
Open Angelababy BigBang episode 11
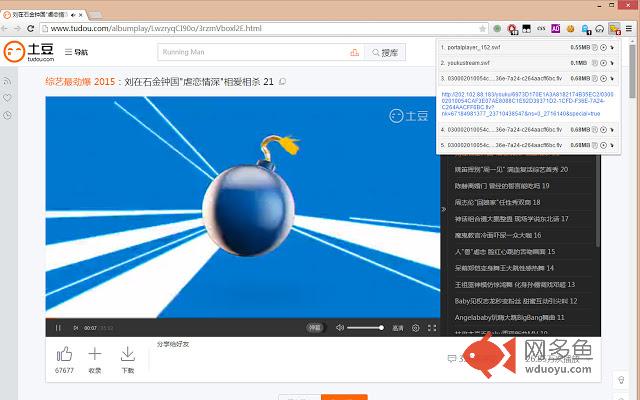click(x=509, y=317)
